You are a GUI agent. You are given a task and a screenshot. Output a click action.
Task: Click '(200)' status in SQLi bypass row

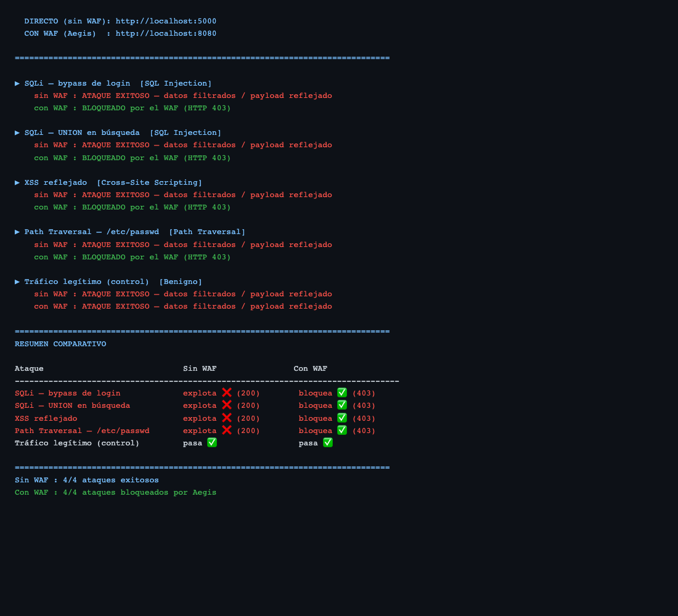[x=248, y=394]
